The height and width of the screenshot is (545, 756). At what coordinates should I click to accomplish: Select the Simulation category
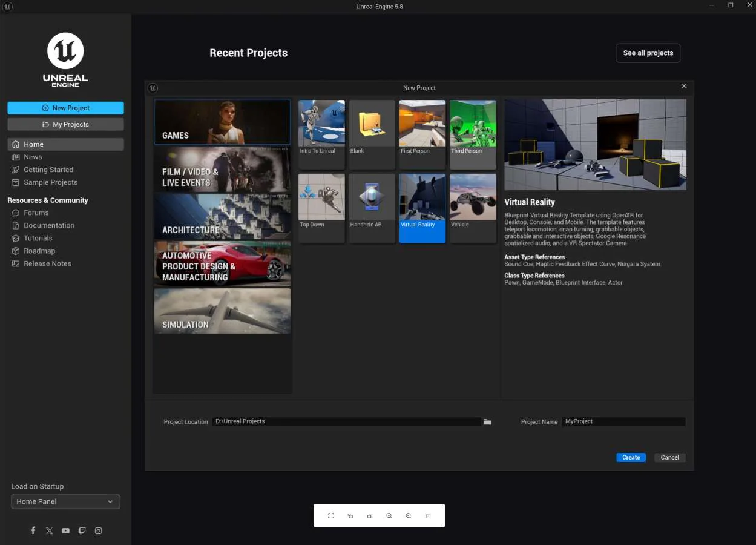pyautogui.click(x=222, y=311)
